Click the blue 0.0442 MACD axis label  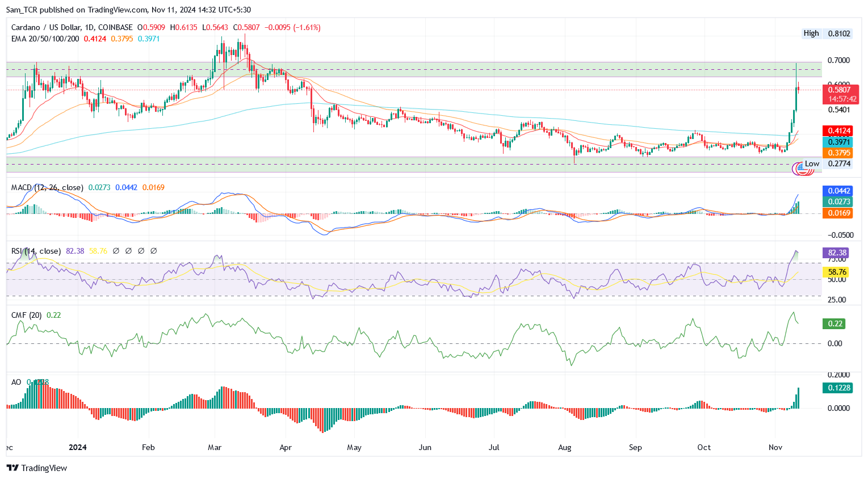pos(838,191)
